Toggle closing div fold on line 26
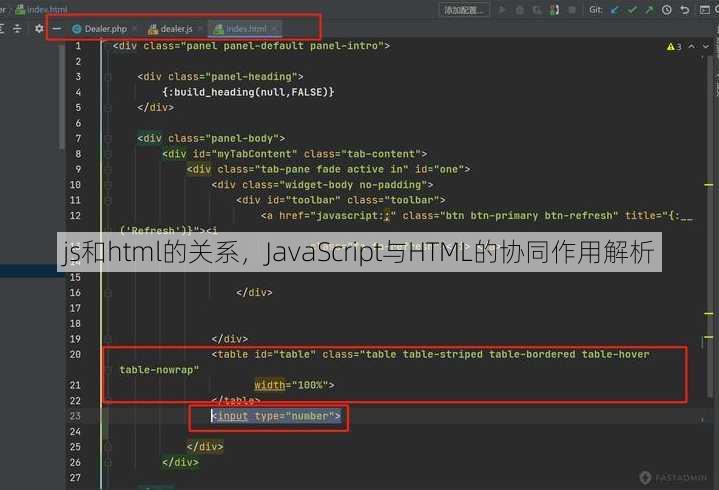 click(108, 462)
